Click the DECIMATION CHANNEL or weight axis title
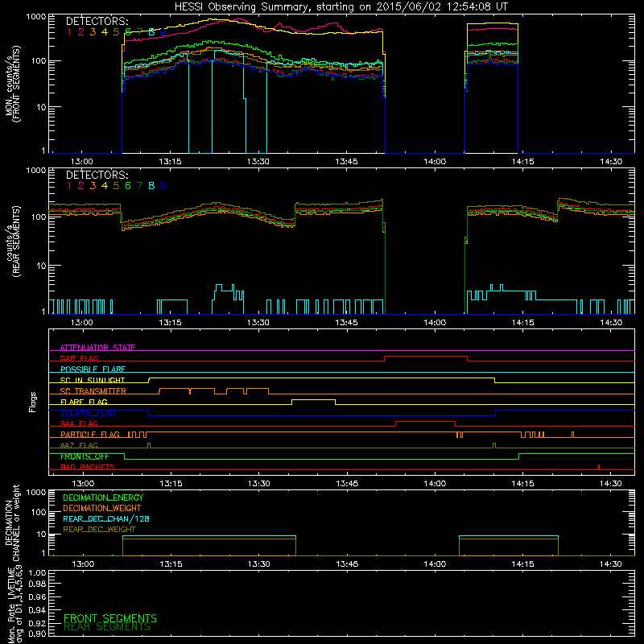 coord(12,522)
